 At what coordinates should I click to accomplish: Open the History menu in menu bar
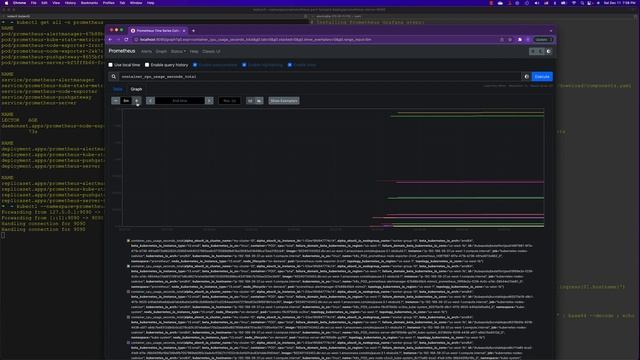tap(70, 3)
